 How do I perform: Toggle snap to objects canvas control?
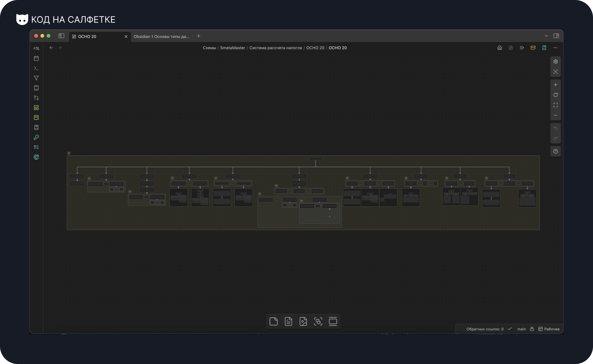coord(555,72)
